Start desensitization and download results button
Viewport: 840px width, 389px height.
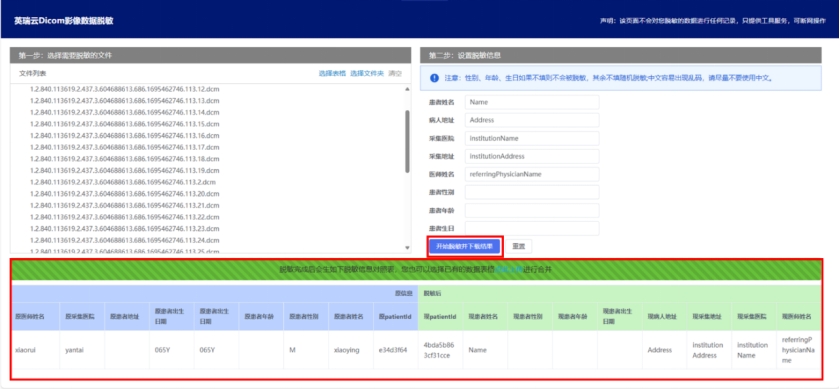464,246
